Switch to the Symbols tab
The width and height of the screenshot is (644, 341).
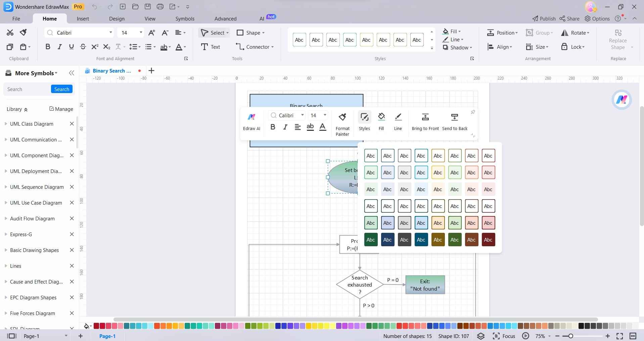[185, 18]
